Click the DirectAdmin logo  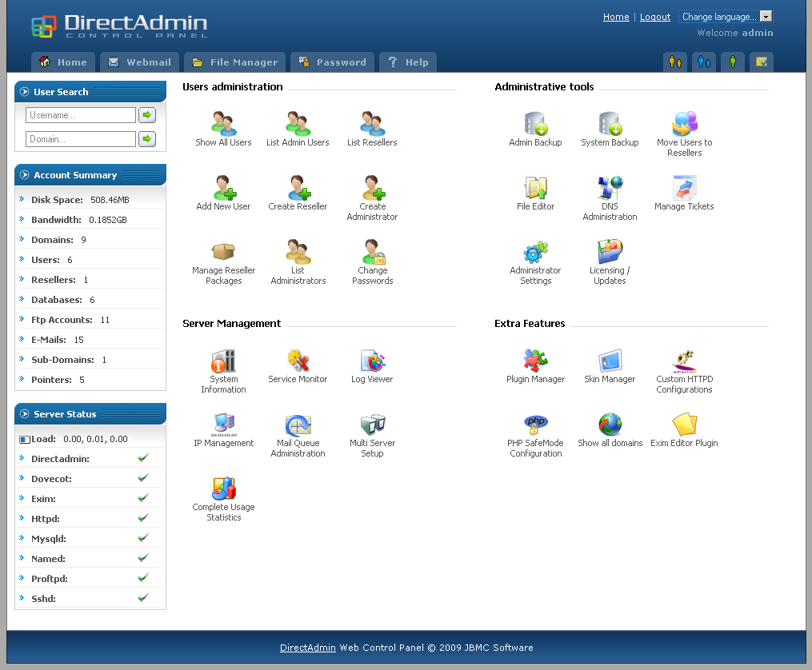(x=120, y=26)
